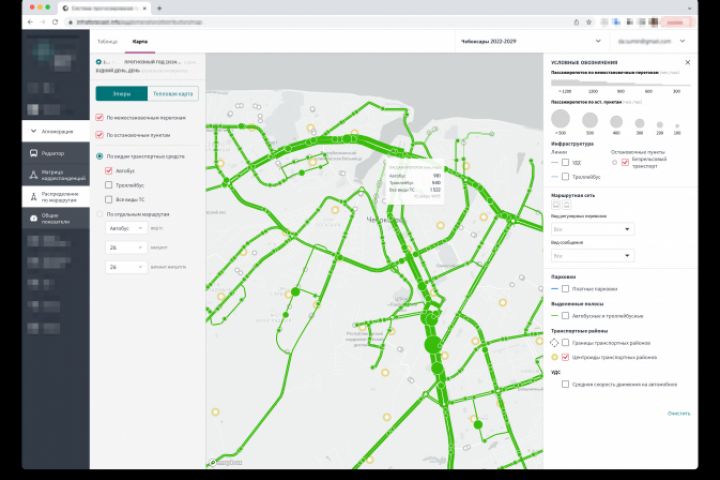Enable the Все виды ТС checkbox
Screen dimensions: 720x480
108,199
